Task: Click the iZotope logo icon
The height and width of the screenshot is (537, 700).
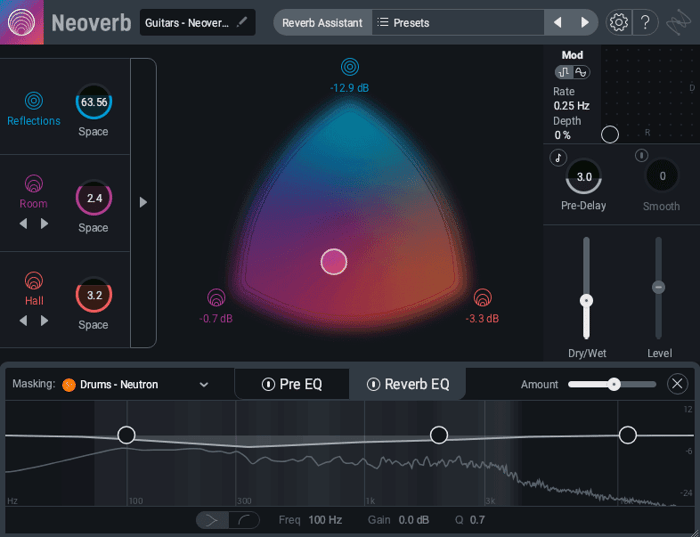Action: click(679, 22)
